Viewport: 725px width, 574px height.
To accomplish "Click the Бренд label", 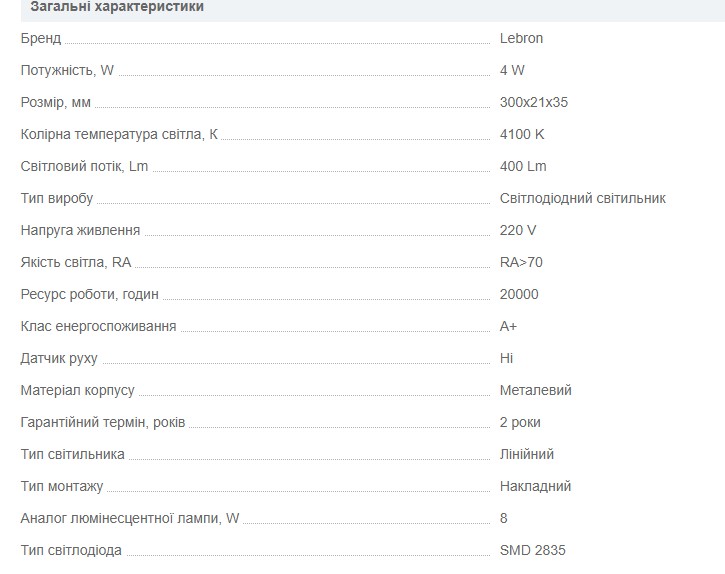I will pos(41,38).
